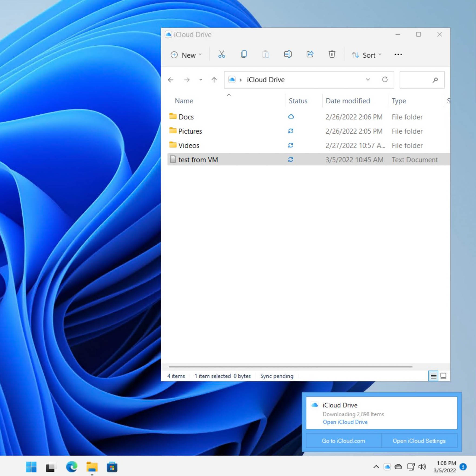This screenshot has width=476, height=476.
Task: Click 'Open iCloud Drive' notification link
Action: click(345, 422)
